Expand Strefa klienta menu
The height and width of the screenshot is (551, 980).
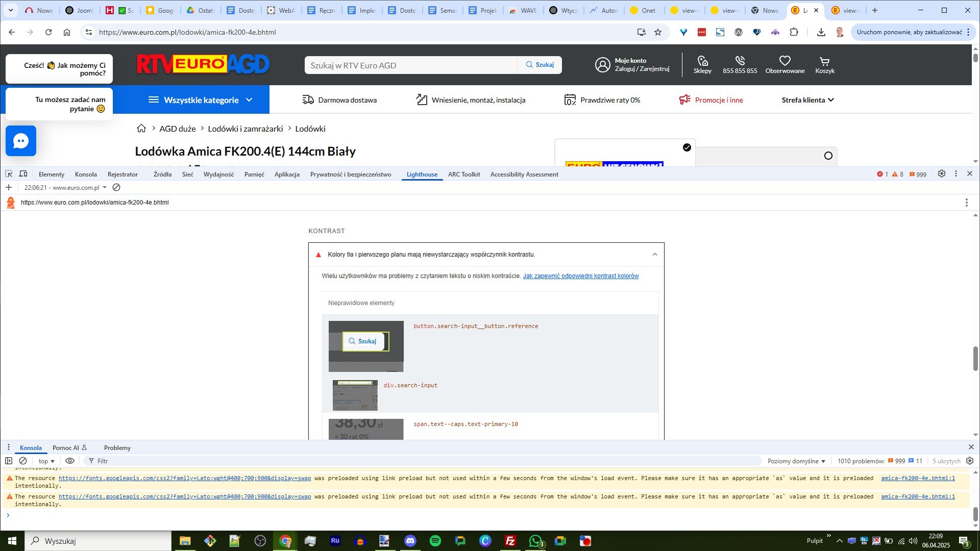[807, 100]
